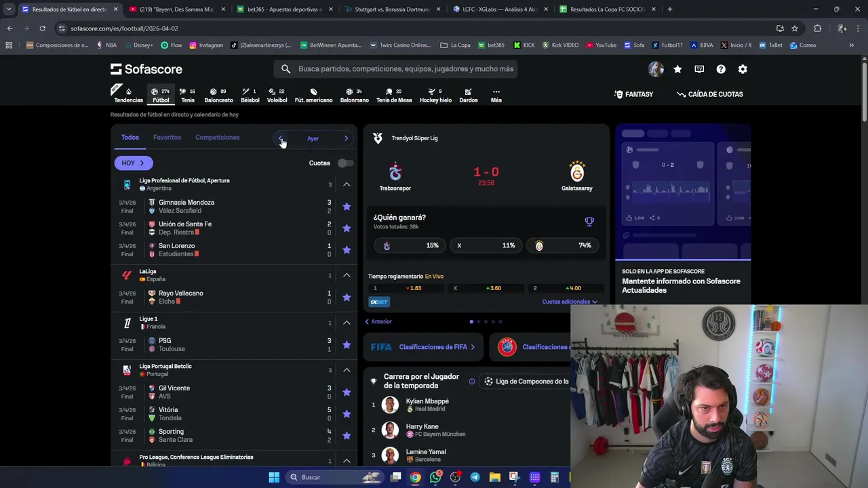The height and width of the screenshot is (488, 868).
Task: Collapse the LaLiga matches group
Action: pyautogui.click(x=347, y=275)
